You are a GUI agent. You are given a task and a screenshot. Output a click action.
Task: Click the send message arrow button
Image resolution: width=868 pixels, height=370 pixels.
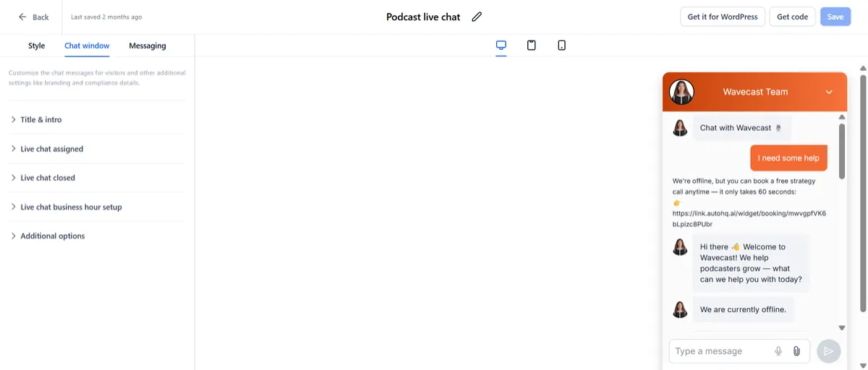point(829,351)
